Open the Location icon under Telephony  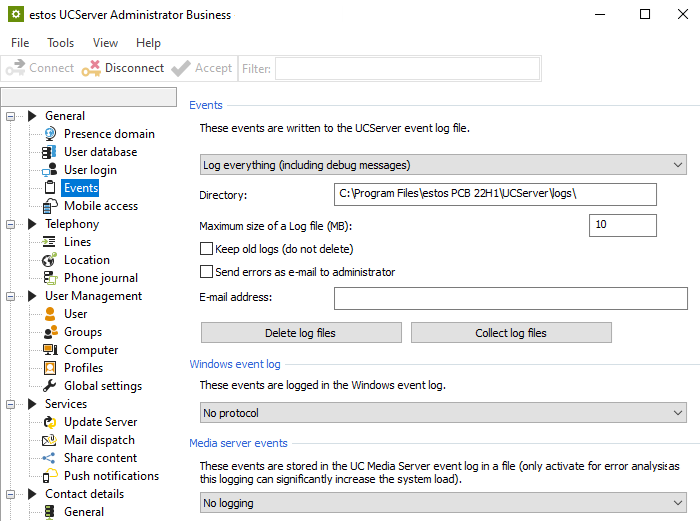click(x=49, y=260)
